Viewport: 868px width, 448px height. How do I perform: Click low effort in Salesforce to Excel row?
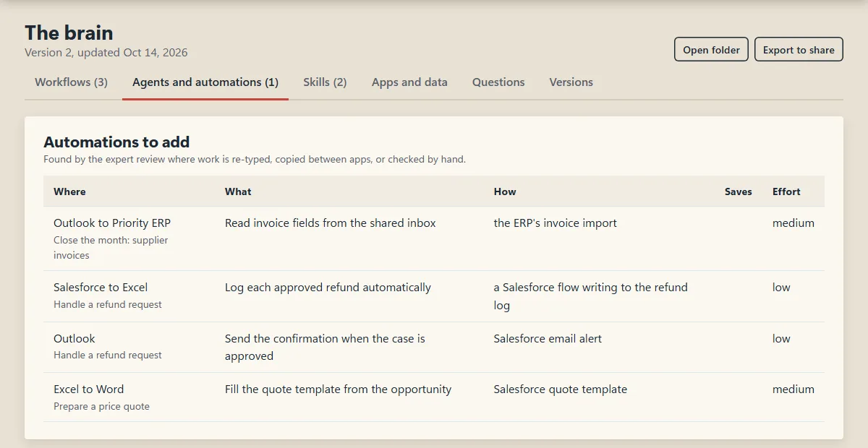(x=781, y=287)
